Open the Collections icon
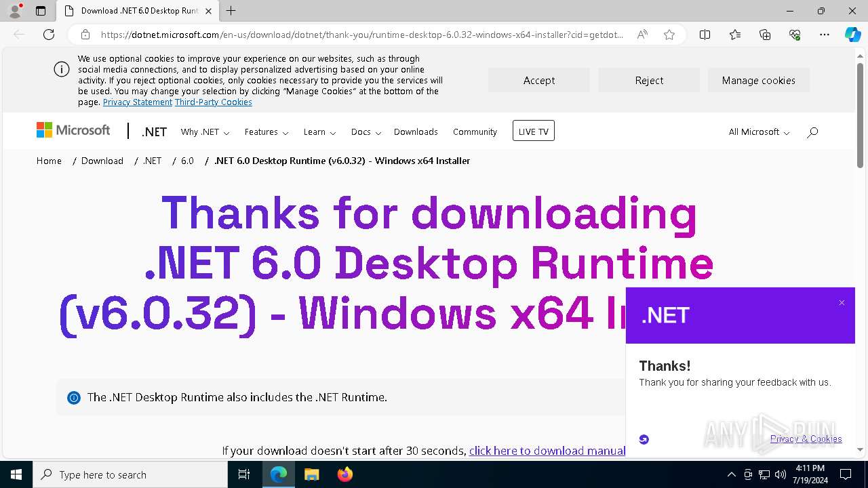Image resolution: width=868 pixels, height=488 pixels. [765, 35]
